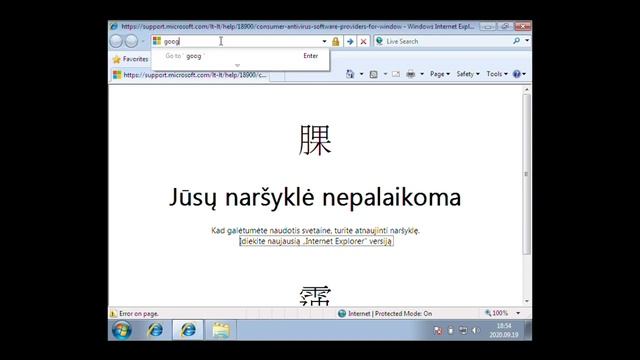
Task: Click the 'Error on page' warning icon
Action: point(113,313)
